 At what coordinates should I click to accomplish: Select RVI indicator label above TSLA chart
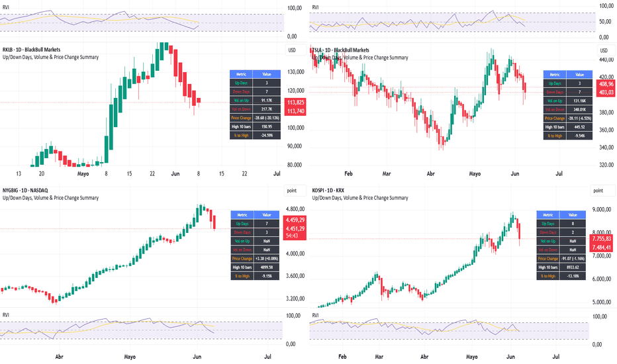(316, 7)
